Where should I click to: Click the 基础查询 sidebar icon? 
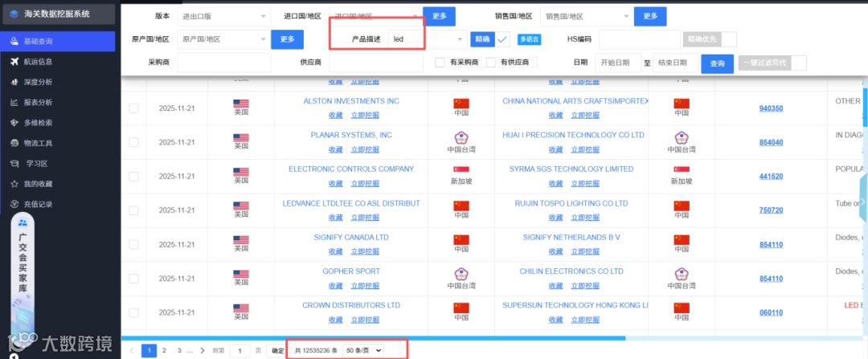point(14,42)
